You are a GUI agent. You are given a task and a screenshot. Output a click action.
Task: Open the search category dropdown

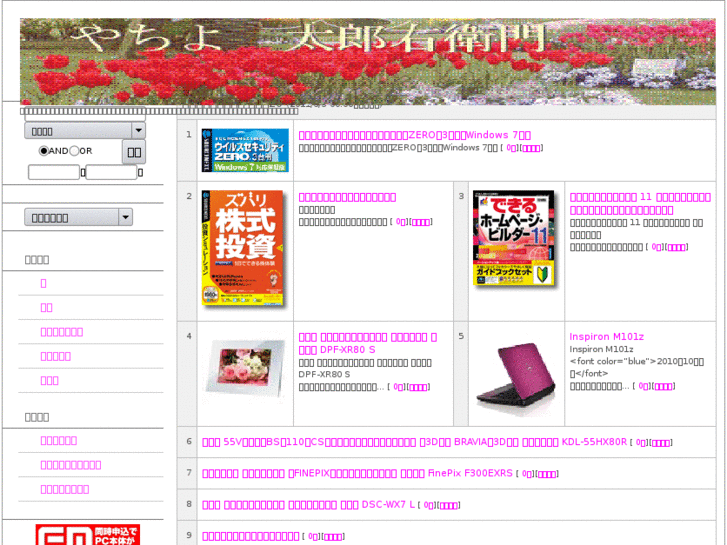coord(85,131)
